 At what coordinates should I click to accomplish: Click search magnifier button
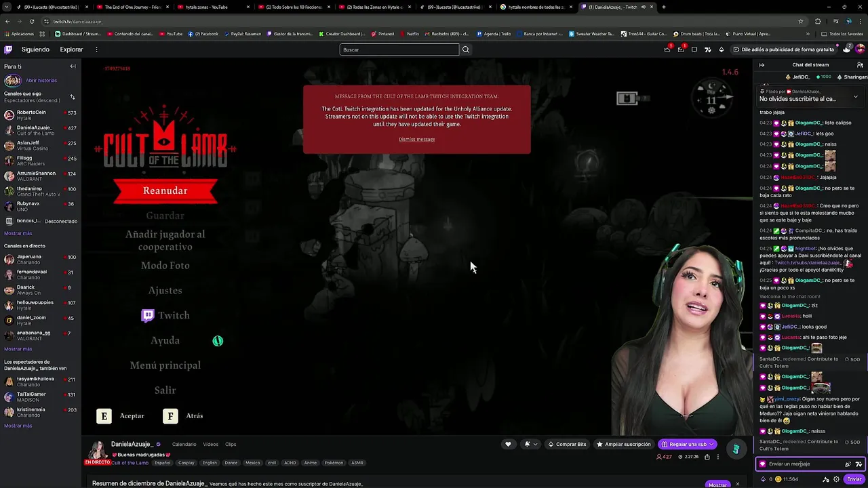click(x=465, y=49)
